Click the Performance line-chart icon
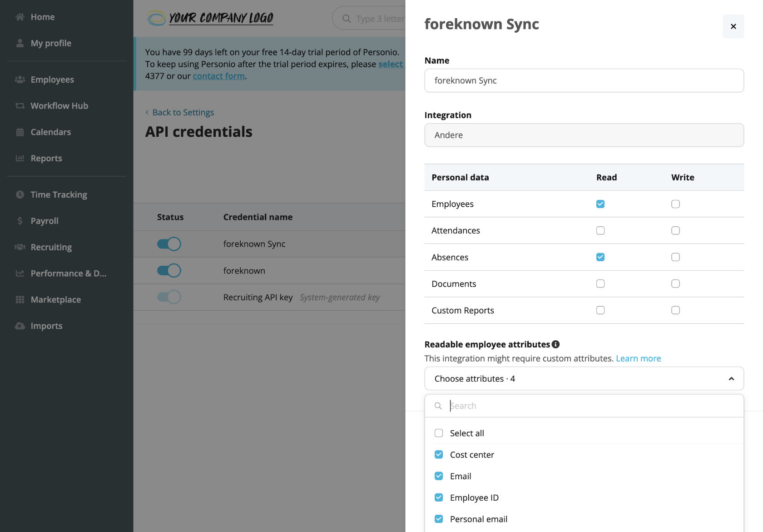The image size is (763, 532). coord(20,273)
